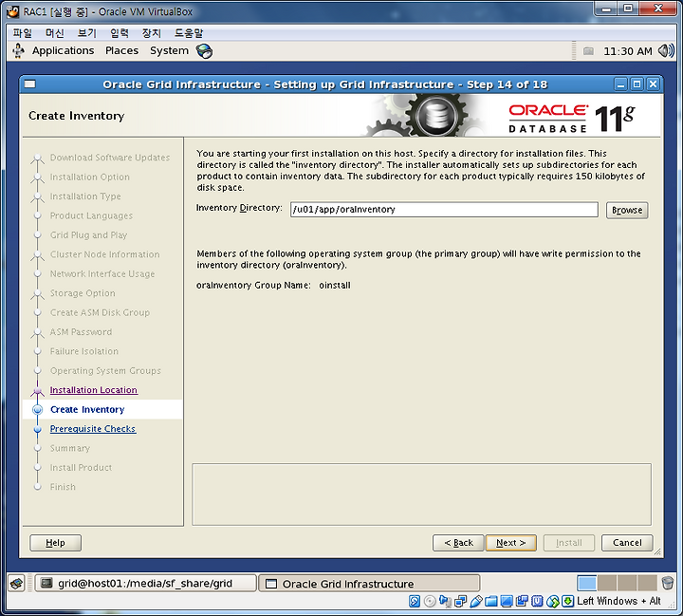Click the Failure Isolation step
The image size is (683, 616).
coord(84,351)
